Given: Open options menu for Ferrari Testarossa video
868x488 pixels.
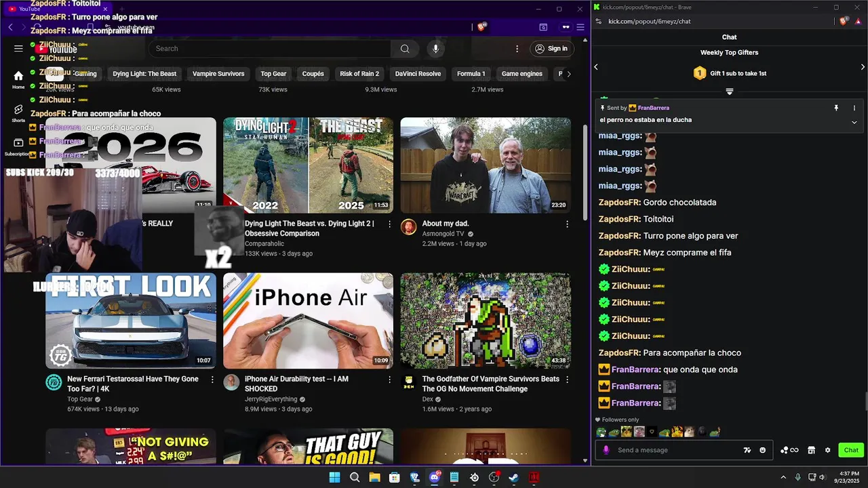Looking at the screenshot, I should [x=212, y=380].
